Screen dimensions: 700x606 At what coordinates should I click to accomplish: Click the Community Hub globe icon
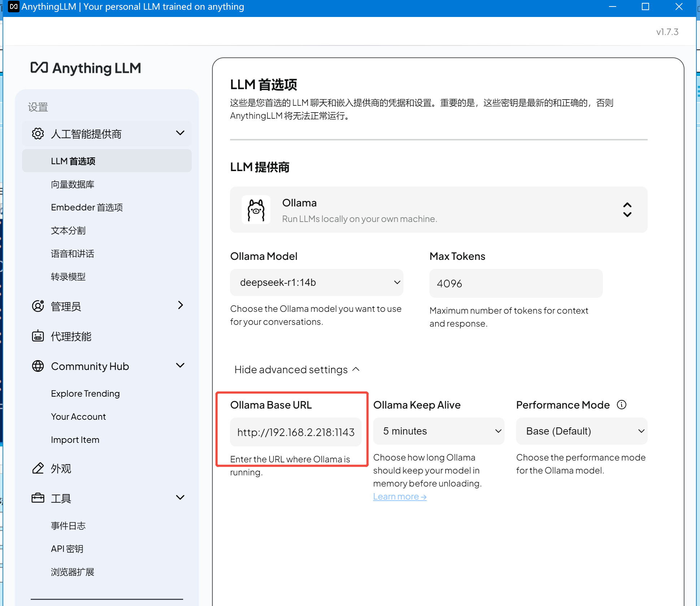pyautogui.click(x=38, y=366)
